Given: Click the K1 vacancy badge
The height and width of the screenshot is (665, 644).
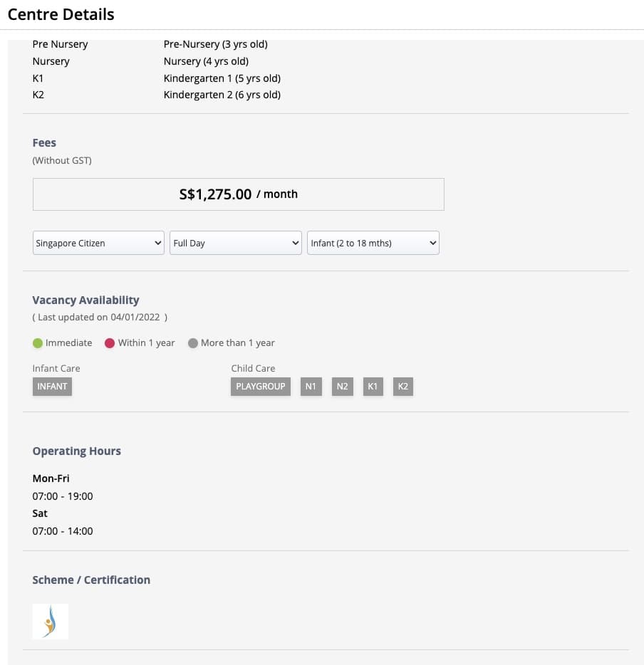Looking at the screenshot, I should (373, 387).
